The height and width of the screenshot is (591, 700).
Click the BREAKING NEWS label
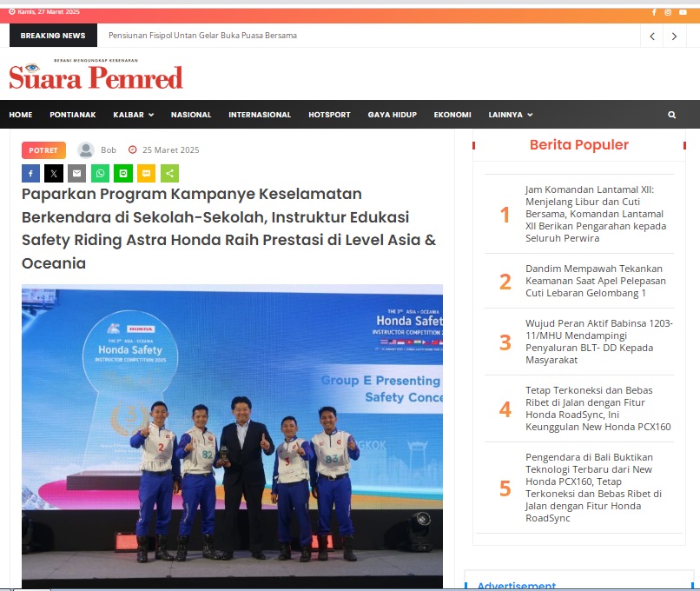click(x=53, y=36)
